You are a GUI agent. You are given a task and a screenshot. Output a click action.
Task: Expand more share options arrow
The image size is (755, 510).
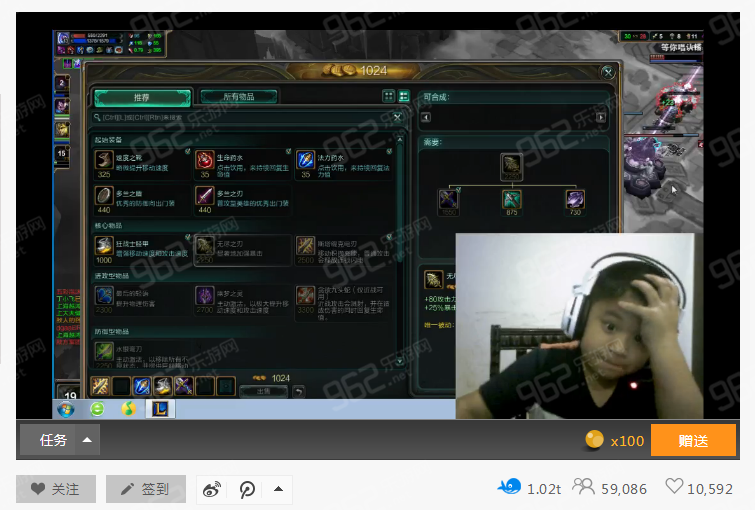pyautogui.click(x=278, y=489)
